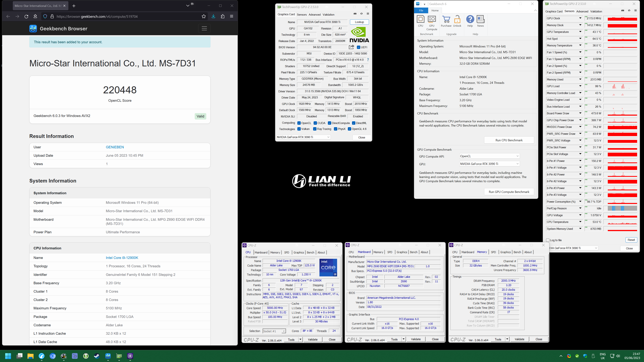Expand the GPU Clock sensor dropdown arrow
The width and height of the screenshot is (644, 362).
tap(580, 18)
